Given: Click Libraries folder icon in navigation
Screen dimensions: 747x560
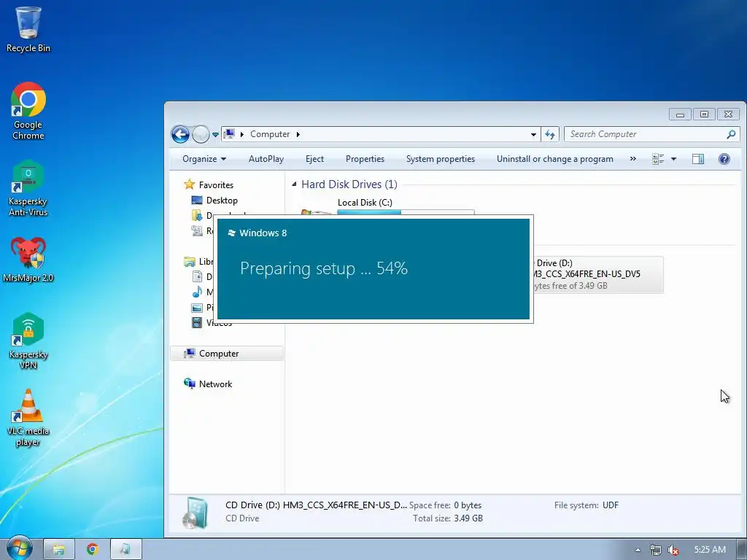Looking at the screenshot, I should (190, 262).
